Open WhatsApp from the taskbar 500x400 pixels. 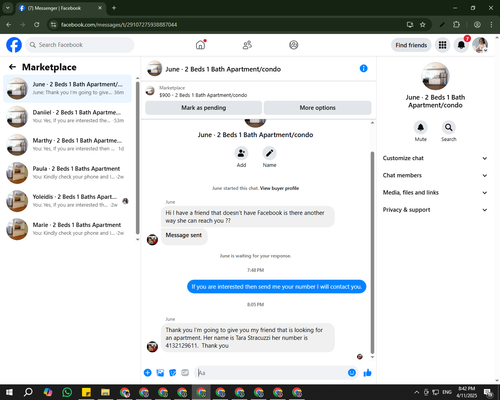(67, 392)
